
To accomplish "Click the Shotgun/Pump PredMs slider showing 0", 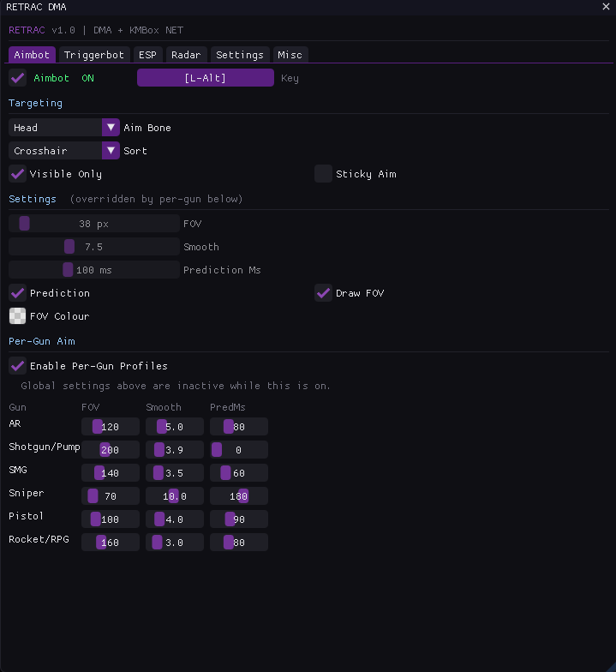I will (239, 450).
